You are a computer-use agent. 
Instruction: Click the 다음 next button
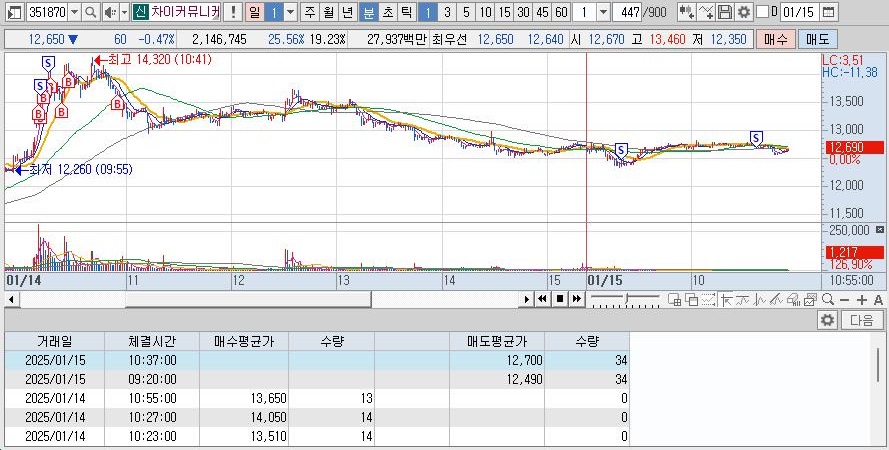pyautogui.click(x=862, y=320)
